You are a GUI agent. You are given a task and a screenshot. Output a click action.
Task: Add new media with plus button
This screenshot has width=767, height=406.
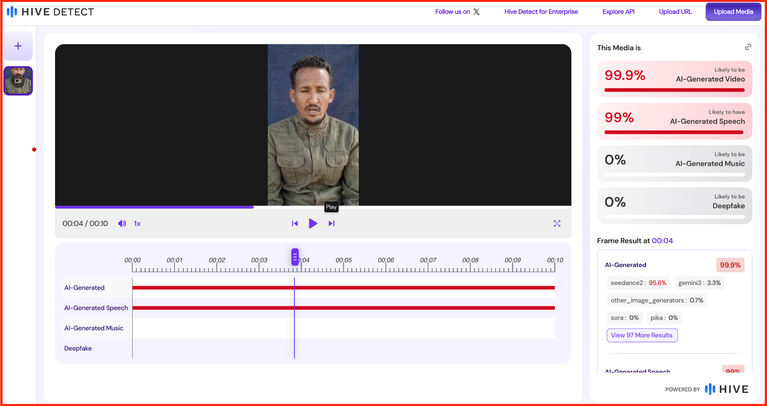(x=18, y=46)
